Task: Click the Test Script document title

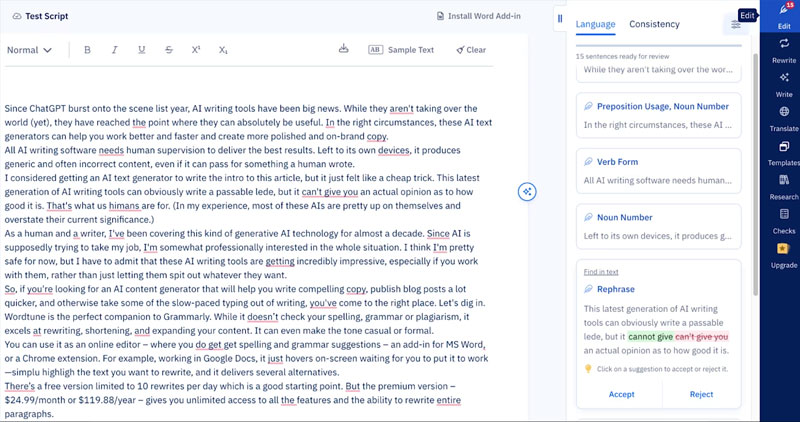Action: coord(46,16)
